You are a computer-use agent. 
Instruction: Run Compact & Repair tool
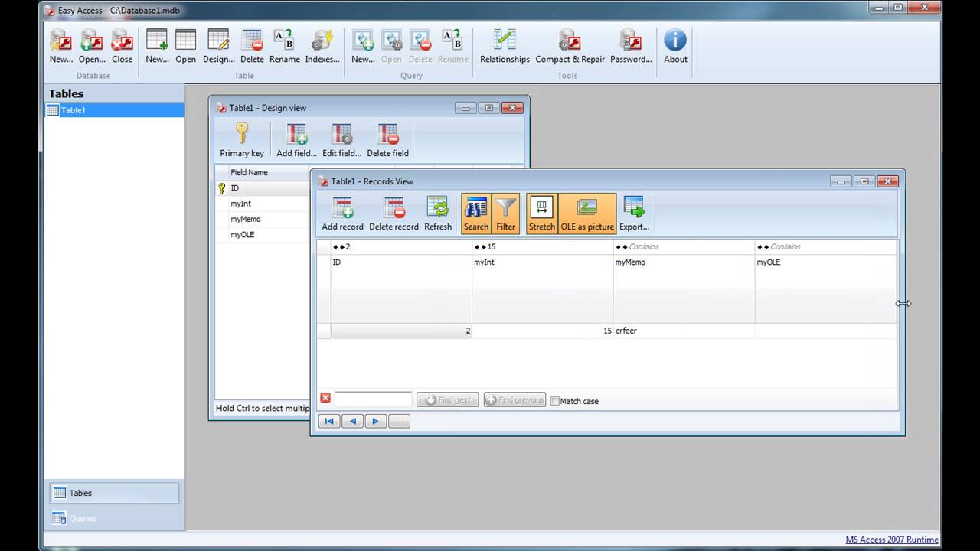570,47
